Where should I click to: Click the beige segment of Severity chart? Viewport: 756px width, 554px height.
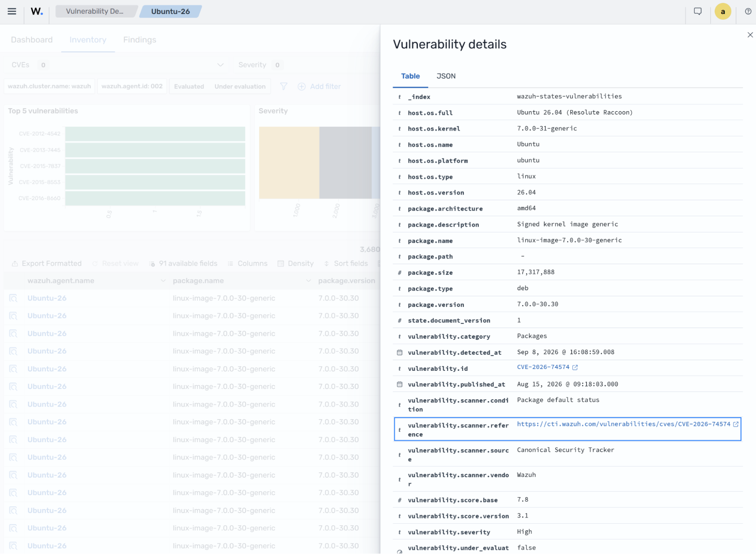tap(289, 163)
